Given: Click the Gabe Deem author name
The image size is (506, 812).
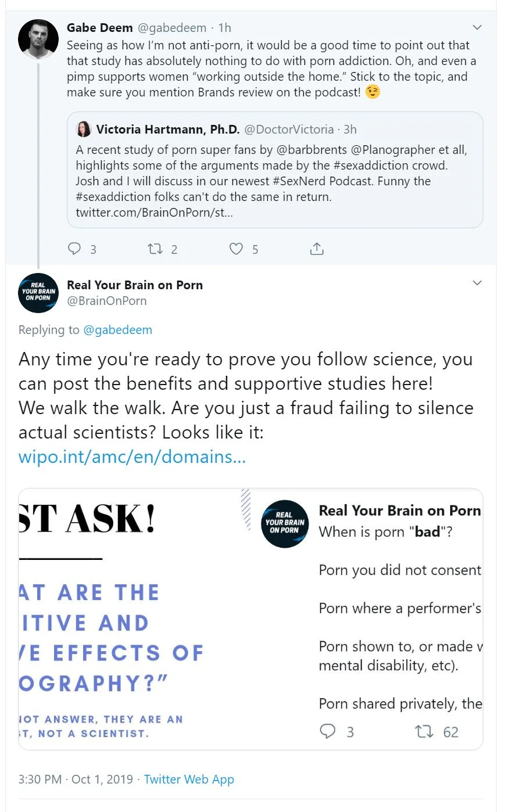Looking at the screenshot, I should (x=99, y=27).
